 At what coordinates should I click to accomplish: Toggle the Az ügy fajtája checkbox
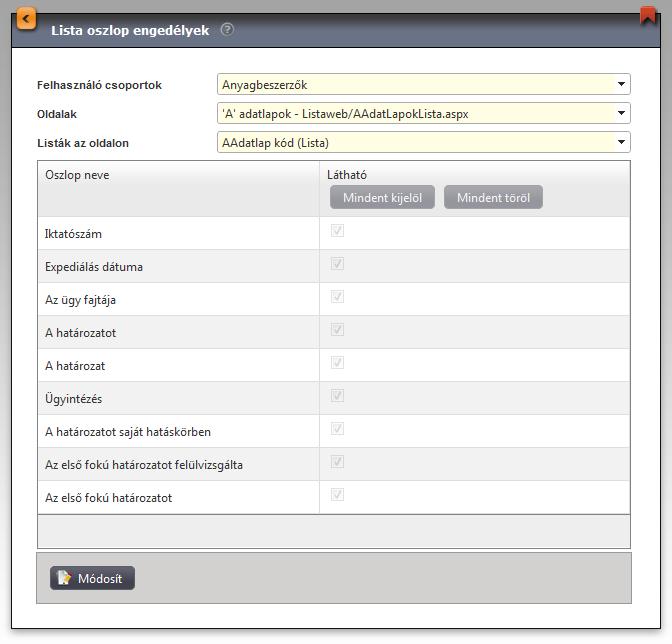(337, 297)
